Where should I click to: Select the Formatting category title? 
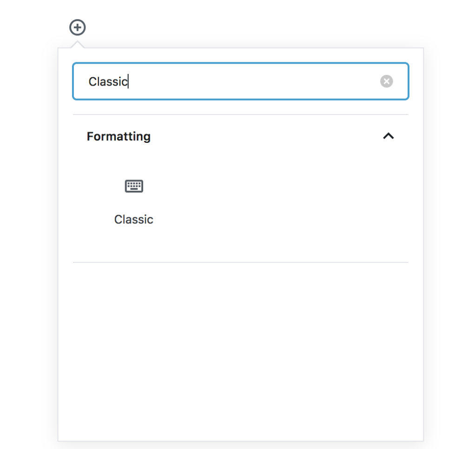[119, 136]
